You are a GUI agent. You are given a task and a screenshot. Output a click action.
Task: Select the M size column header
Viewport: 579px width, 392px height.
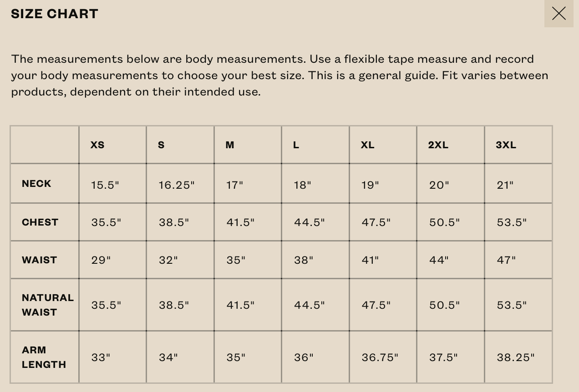(230, 145)
